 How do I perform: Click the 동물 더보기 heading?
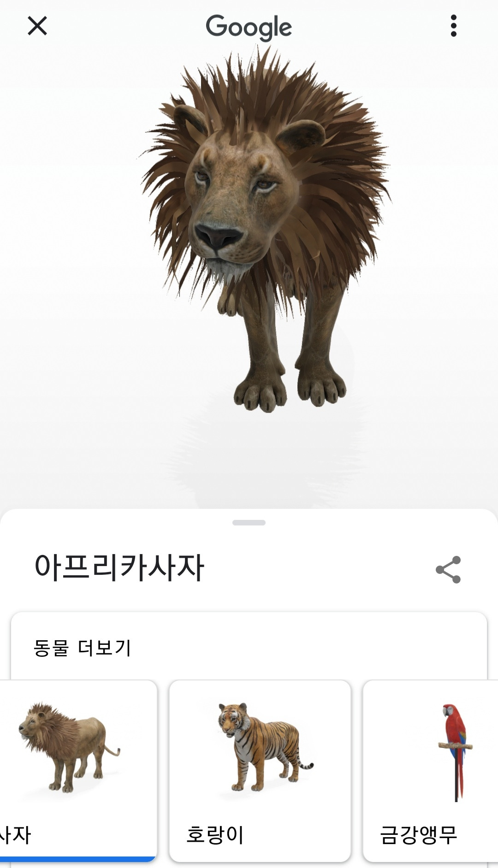point(83,648)
